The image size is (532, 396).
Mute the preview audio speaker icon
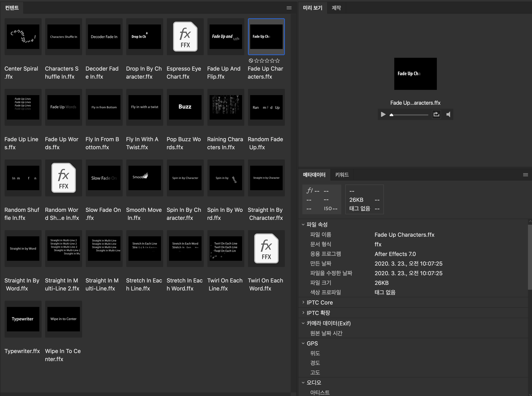pos(448,114)
